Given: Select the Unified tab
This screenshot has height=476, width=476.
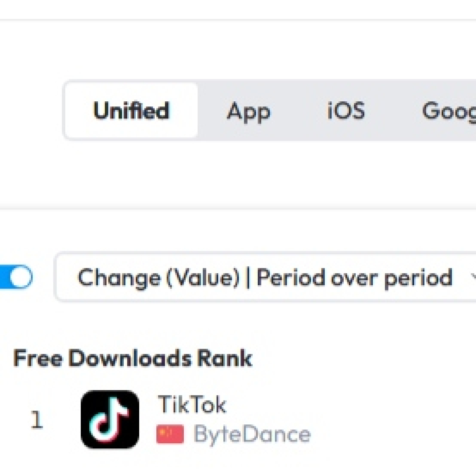Looking at the screenshot, I should [x=131, y=111].
